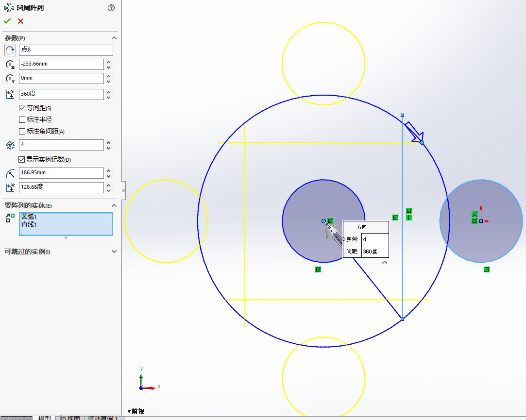
Task: Increase the instance count of 4 in panel
Action: 109,143
